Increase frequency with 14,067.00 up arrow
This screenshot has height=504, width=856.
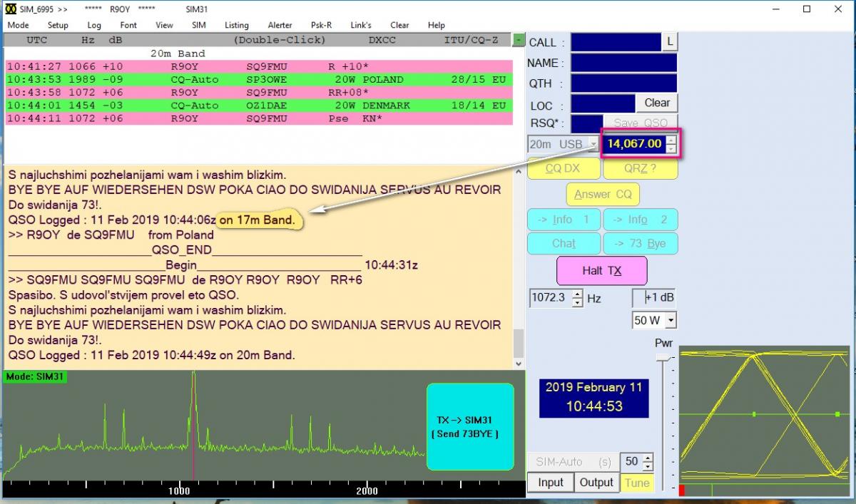click(671, 140)
